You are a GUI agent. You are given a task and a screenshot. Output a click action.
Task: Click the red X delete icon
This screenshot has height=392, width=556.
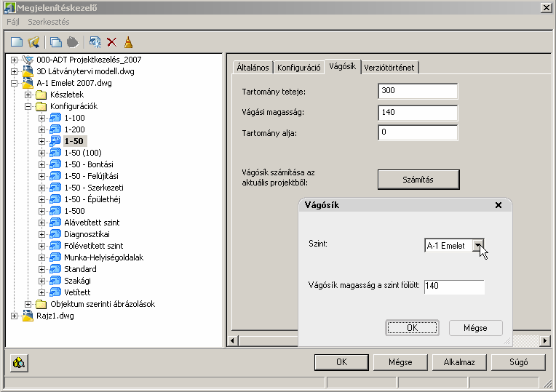(111, 42)
